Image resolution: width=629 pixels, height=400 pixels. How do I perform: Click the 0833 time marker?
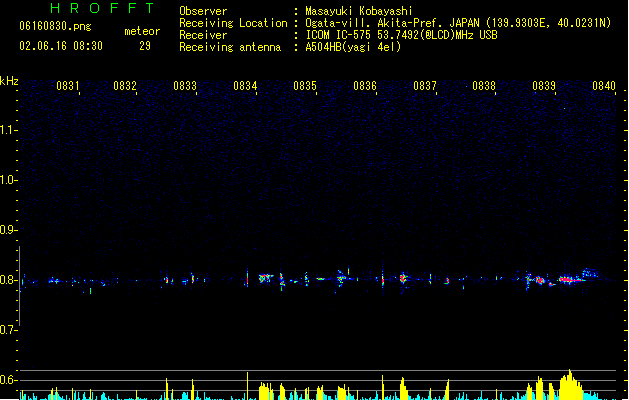(185, 86)
